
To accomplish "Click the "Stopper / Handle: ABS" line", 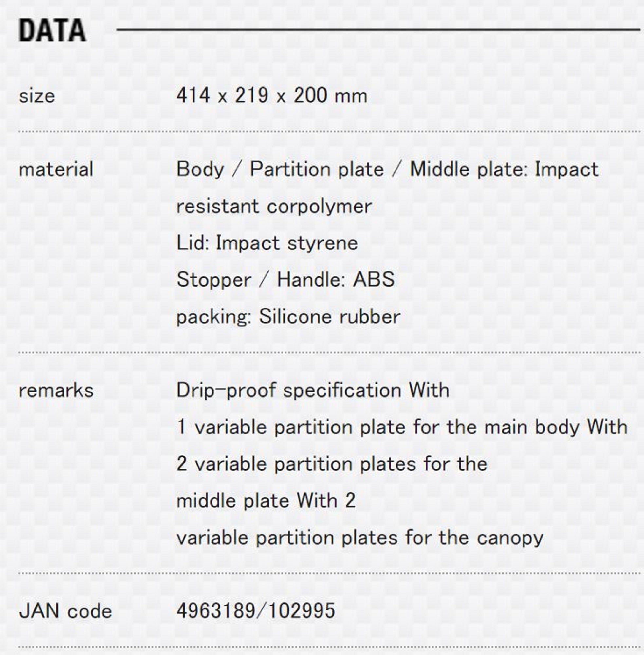I will click(x=285, y=280).
